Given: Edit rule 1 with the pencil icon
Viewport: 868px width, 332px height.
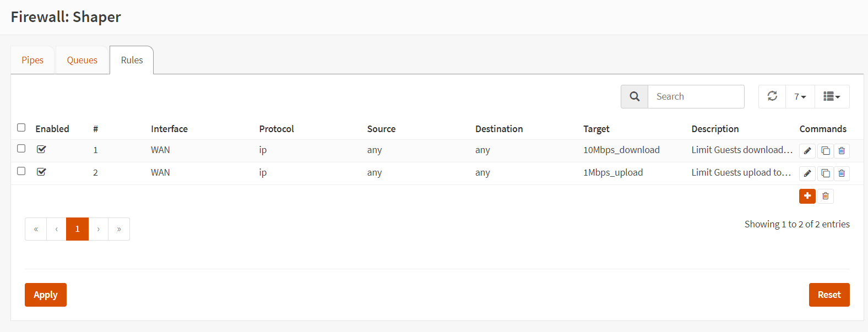Looking at the screenshot, I should (807, 151).
